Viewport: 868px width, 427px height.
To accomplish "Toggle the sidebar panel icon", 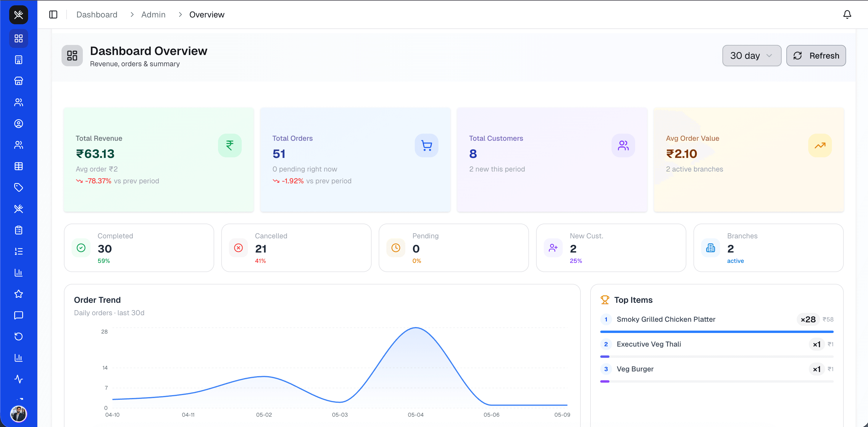I will [x=53, y=14].
